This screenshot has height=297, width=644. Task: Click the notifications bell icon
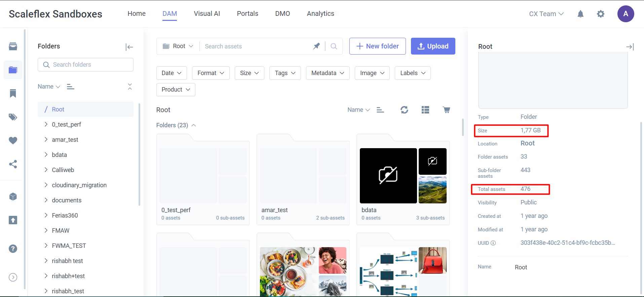tap(580, 14)
